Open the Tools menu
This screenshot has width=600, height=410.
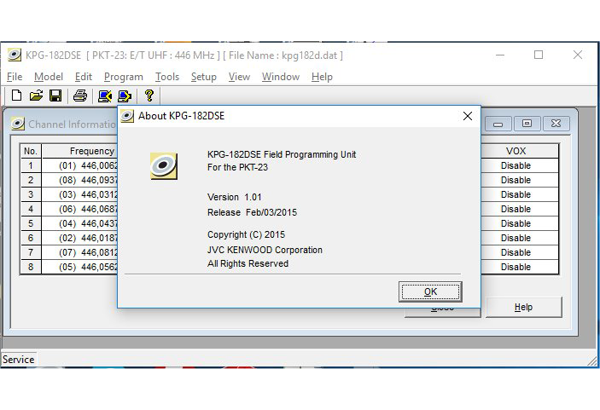167,77
